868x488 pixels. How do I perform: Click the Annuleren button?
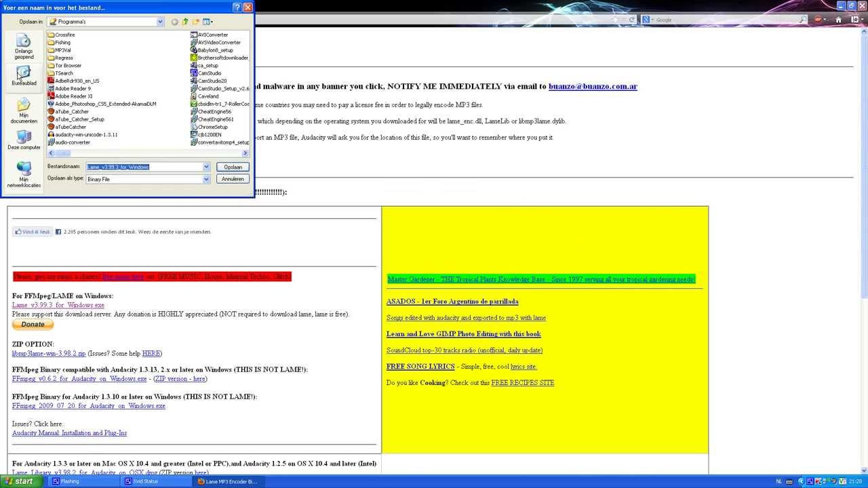233,179
